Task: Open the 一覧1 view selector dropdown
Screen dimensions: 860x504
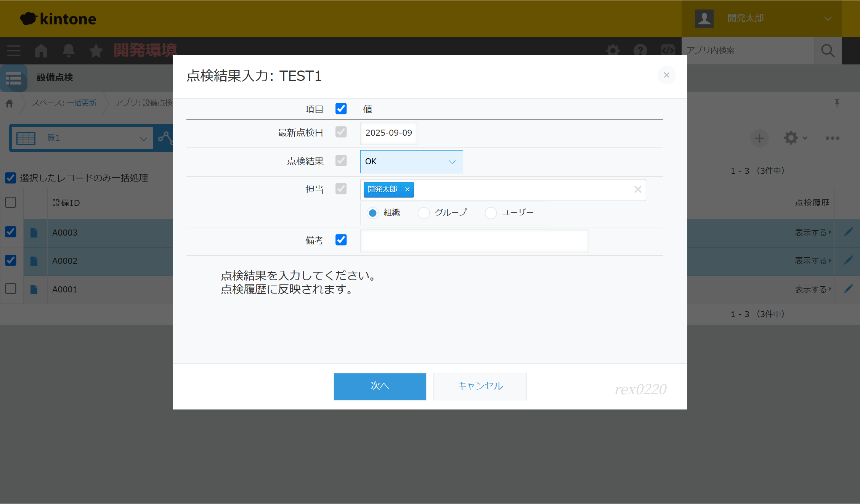Action: [x=82, y=138]
